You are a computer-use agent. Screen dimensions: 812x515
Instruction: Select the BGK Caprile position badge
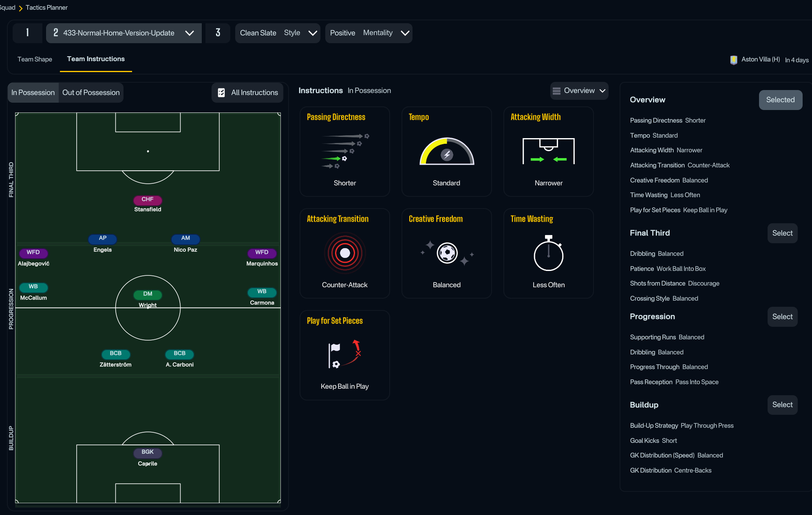(x=148, y=452)
